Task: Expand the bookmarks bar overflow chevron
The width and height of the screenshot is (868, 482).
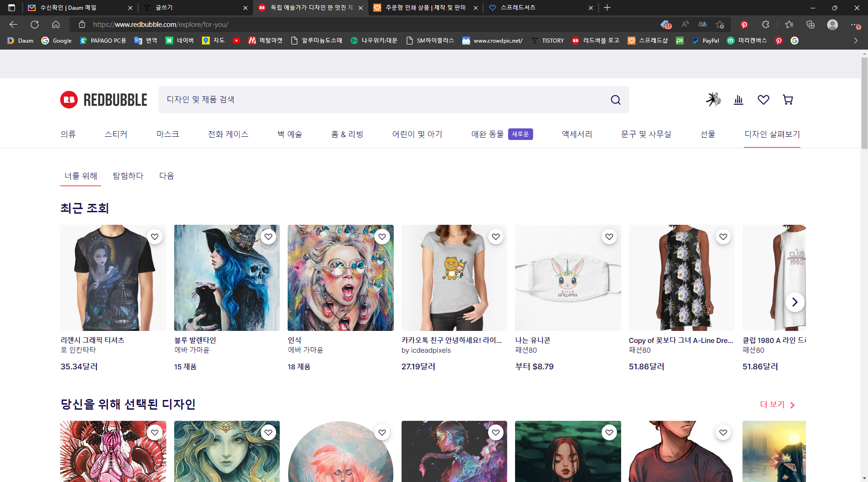Action: click(x=855, y=41)
